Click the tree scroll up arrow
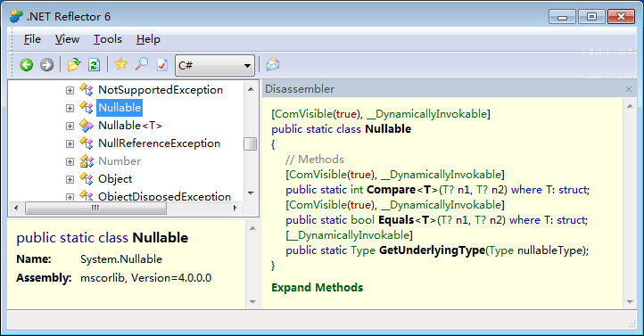The width and height of the screenshot is (644, 336). point(251,88)
